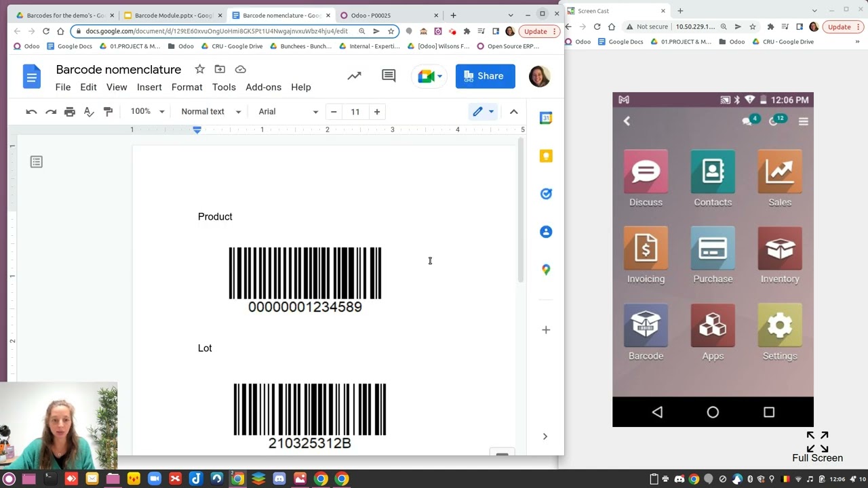Click the spell check icon
Viewport: 868px width, 488px height.
[89, 112]
